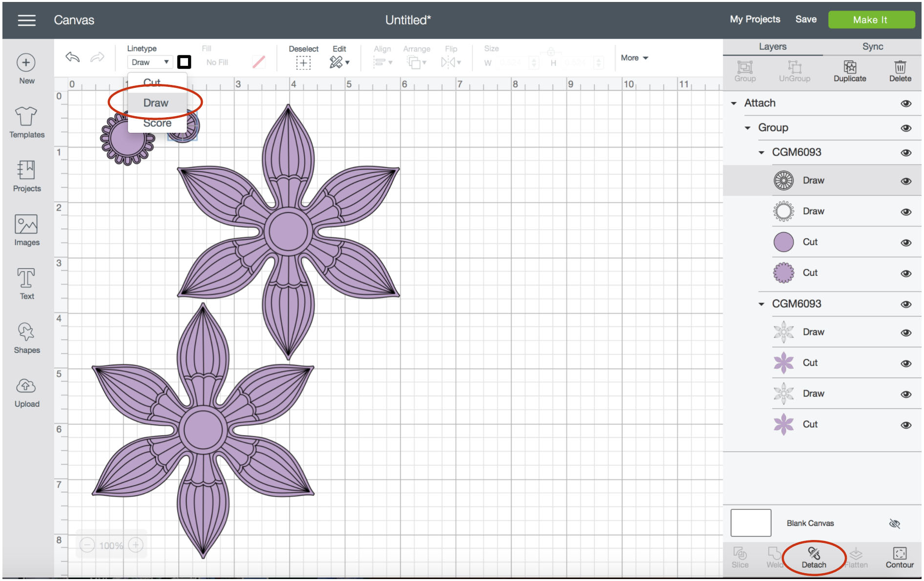Select Draw in the Linetype menu
Image resolution: width=924 pixels, height=581 pixels.
156,103
